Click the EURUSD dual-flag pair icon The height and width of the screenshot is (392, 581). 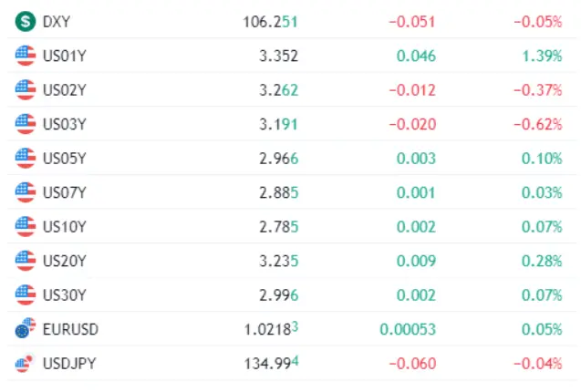26,328
